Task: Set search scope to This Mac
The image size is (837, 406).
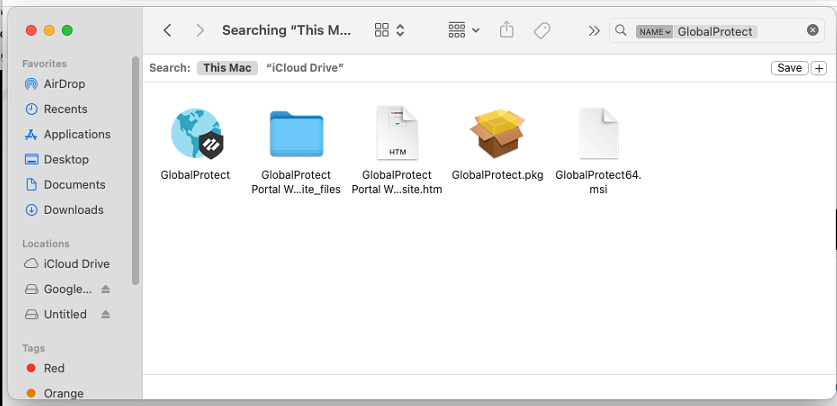Action: (x=227, y=68)
